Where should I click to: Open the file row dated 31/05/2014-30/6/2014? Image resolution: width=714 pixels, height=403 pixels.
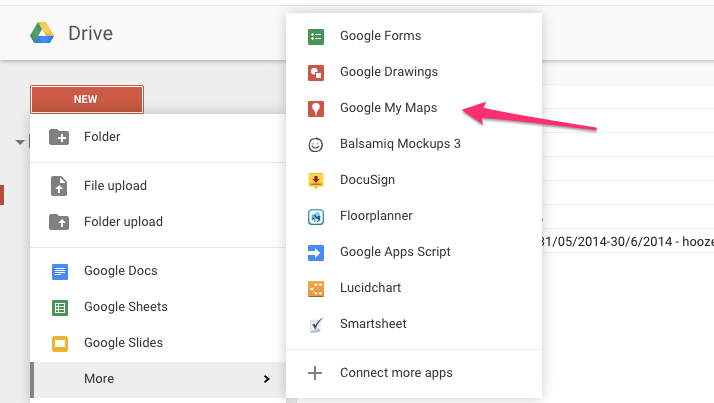coord(628,241)
